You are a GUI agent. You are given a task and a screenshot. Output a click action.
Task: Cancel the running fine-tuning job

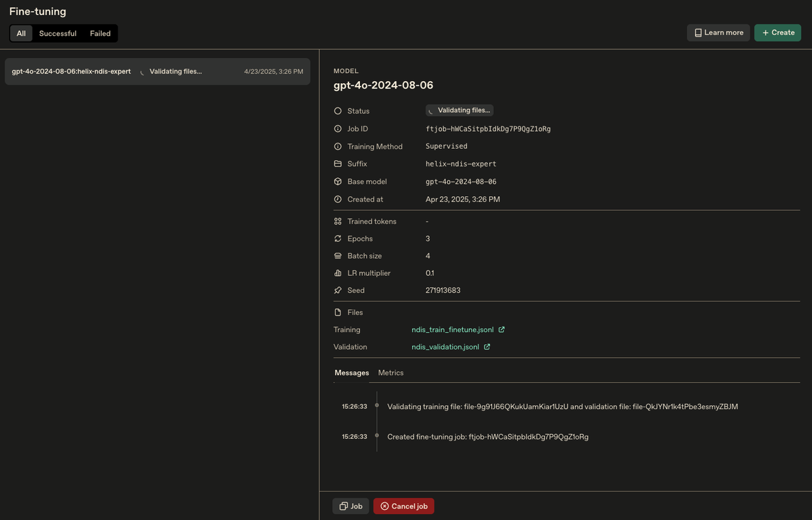pos(403,506)
